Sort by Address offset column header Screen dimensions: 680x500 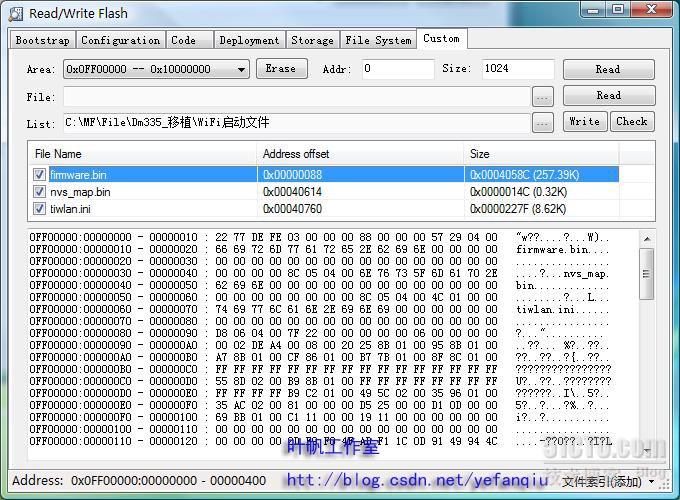pyautogui.click(x=361, y=154)
